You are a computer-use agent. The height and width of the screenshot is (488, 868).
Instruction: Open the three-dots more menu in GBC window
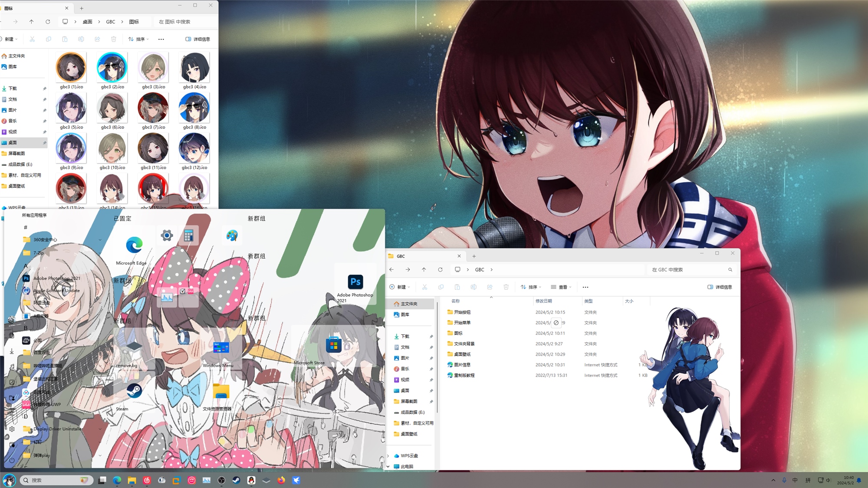[x=585, y=287]
